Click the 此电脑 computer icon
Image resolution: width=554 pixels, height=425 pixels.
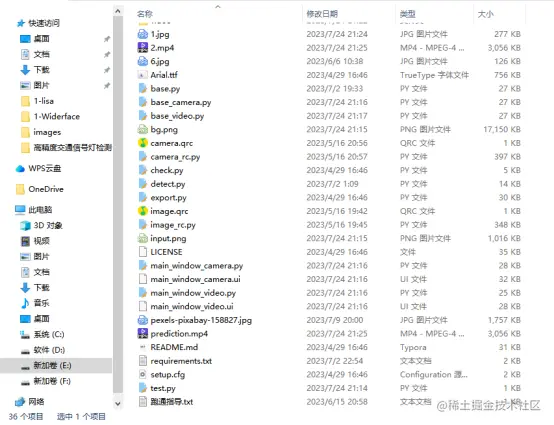click(20, 210)
